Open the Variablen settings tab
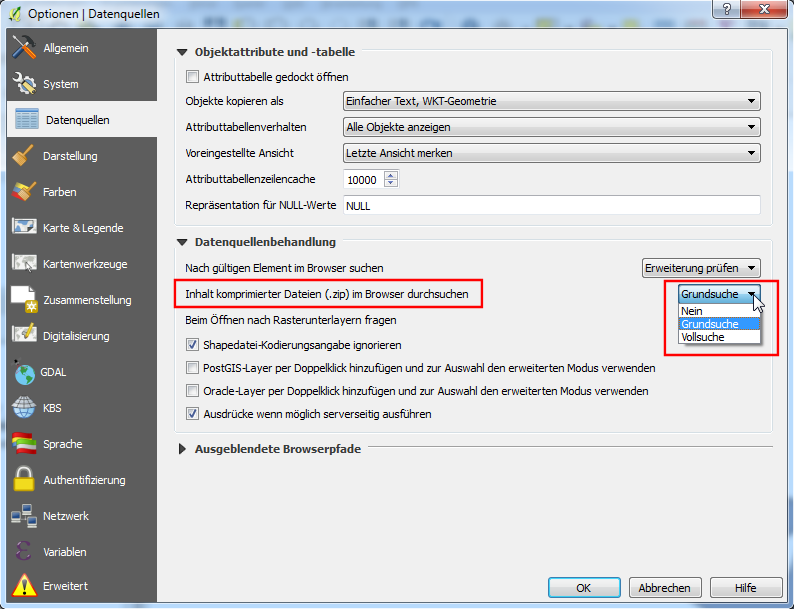Image resolution: width=794 pixels, height=609 pixels. 82,551
